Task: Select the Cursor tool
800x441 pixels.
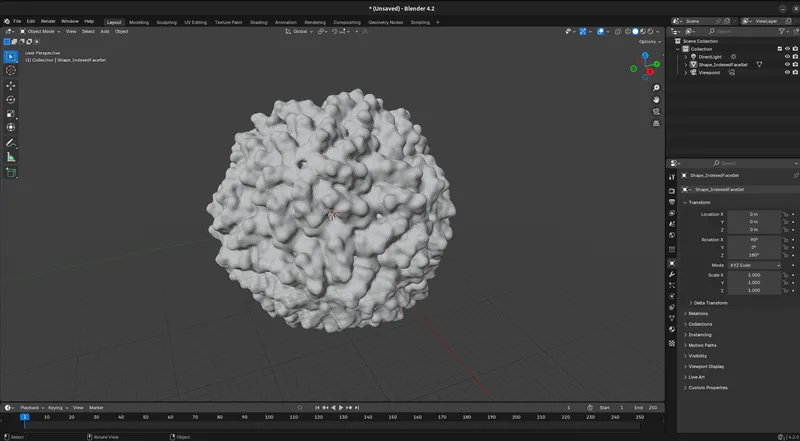Action: pyautogui.click(x=11, y=70)
